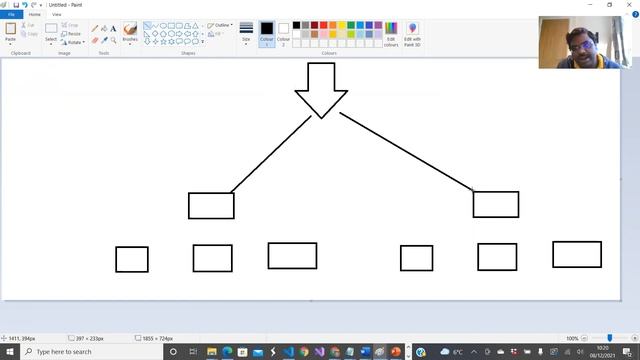Open Task View from taskbar
640x360 pixels.
[x=193, y=351]
